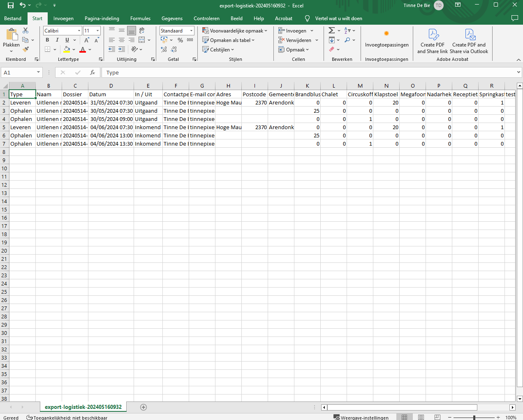The width and height of the screenshot is (523, 420).
Task: Select the Format Painter brush icon
Action: (25, 49)
